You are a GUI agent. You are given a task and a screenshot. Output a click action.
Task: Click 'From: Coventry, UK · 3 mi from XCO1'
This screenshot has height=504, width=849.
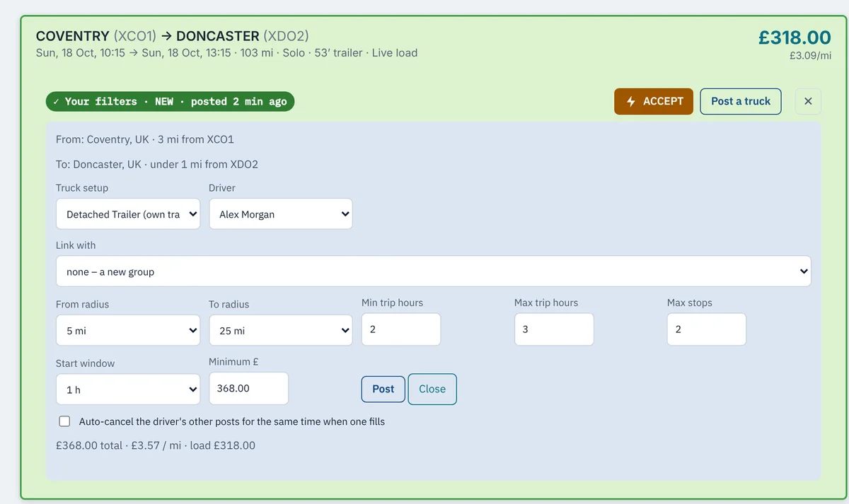(x=145, y=139)
